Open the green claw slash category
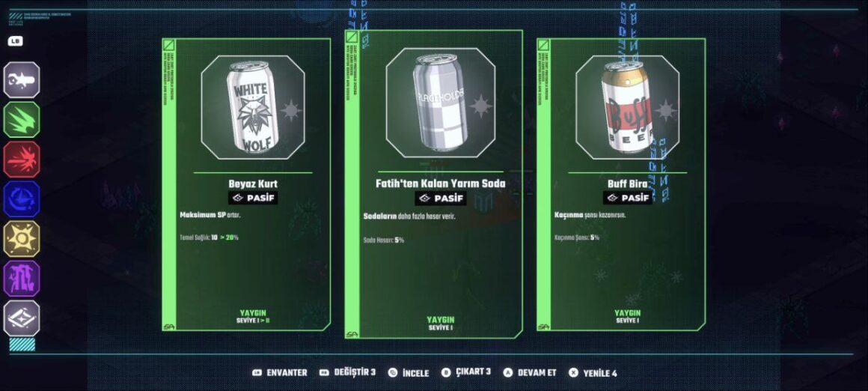Image resolution: width=868 pixels, height=391 pixels. pyautogui.click(x=22, y=120)
